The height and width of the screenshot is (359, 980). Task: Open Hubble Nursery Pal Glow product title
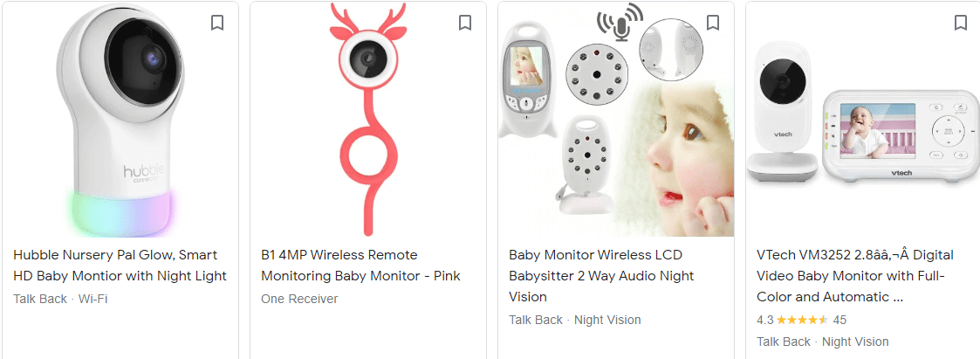click(120, 266)
